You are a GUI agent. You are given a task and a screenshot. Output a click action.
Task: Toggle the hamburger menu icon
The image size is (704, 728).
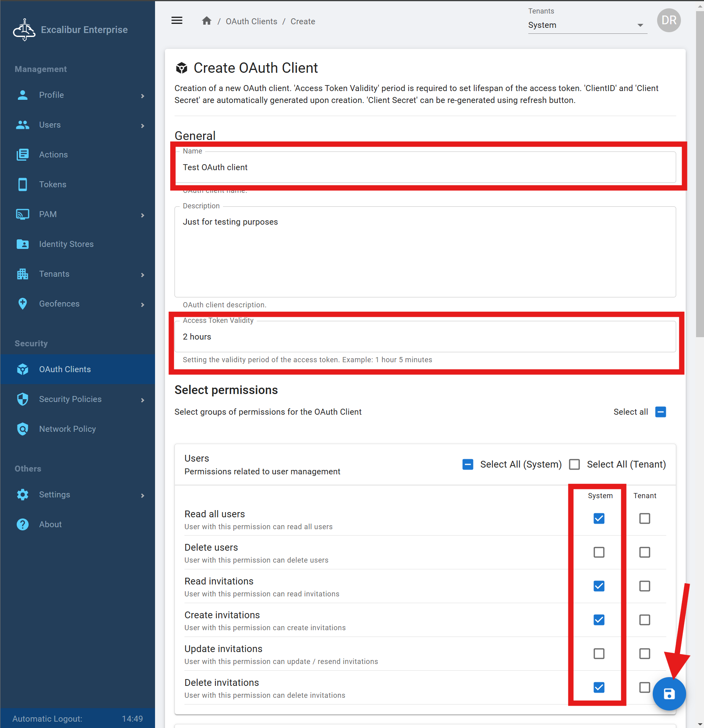pos(177,21)
